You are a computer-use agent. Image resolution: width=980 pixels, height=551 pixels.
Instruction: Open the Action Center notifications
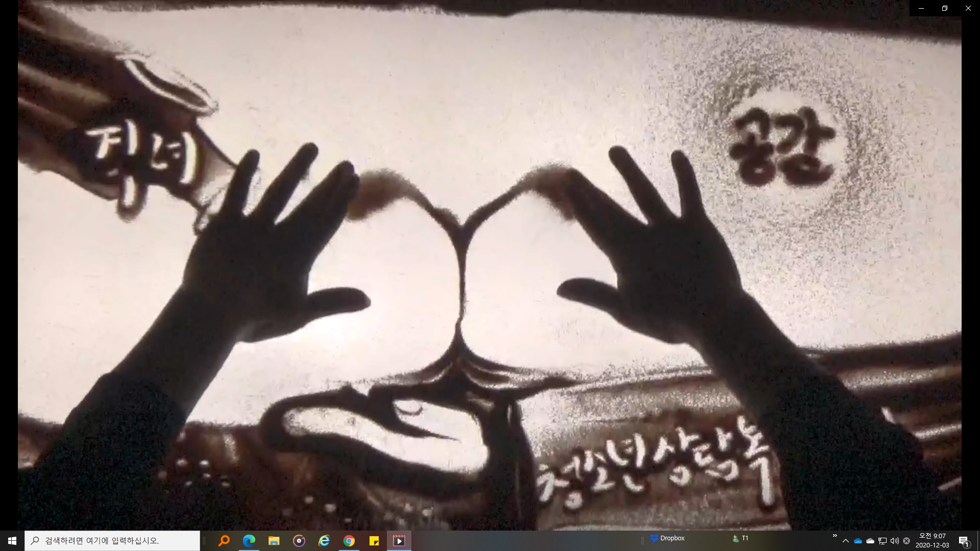pyautogui.click(x=964, y=541)
